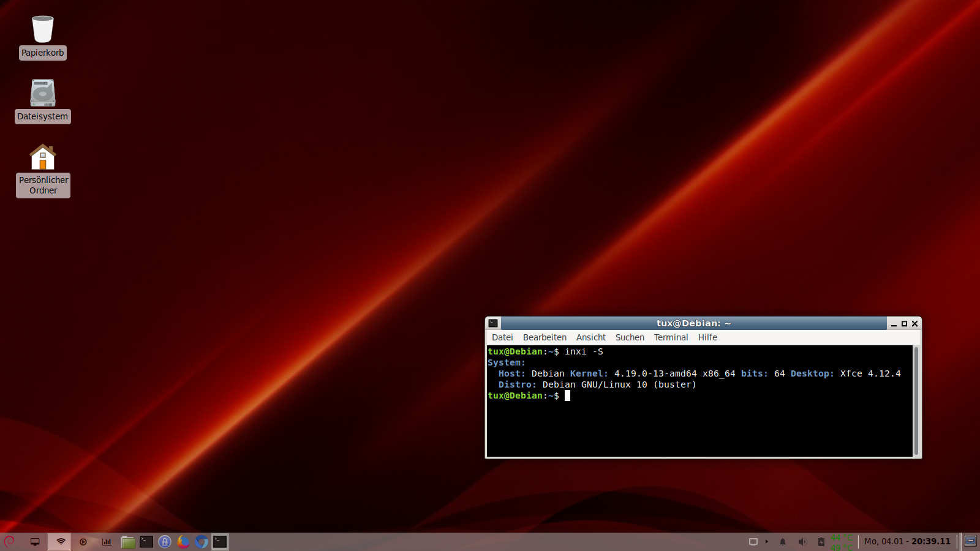Screen dimensions: 980x551
Task: Open the Debian swirl applications menu
Action: click(x=9, y=542)
